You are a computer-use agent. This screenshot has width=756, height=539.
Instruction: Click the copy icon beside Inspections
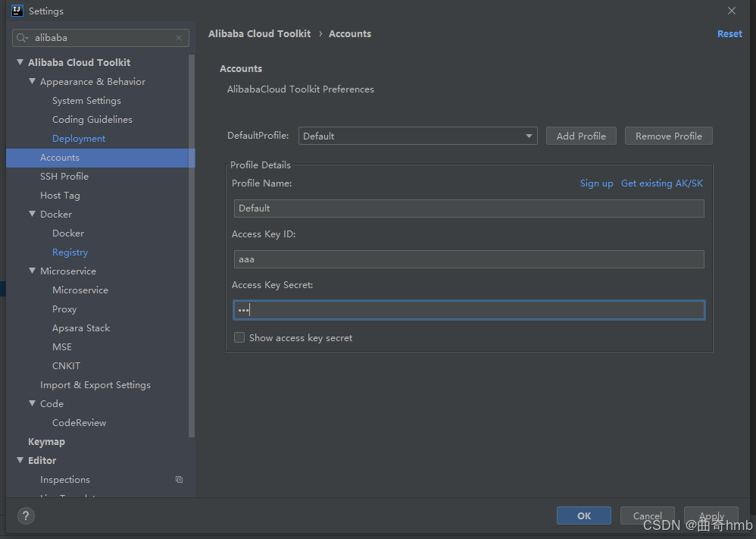[179, 480]
